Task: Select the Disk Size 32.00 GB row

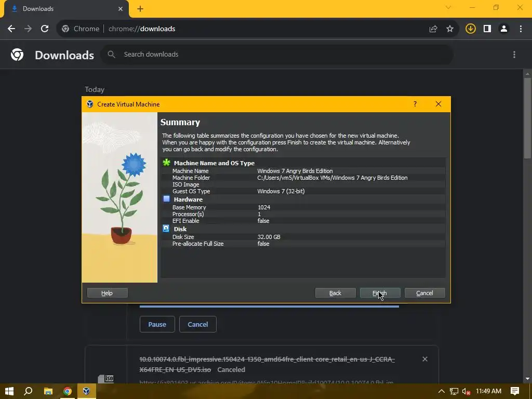Action: (x=303, y=237)
